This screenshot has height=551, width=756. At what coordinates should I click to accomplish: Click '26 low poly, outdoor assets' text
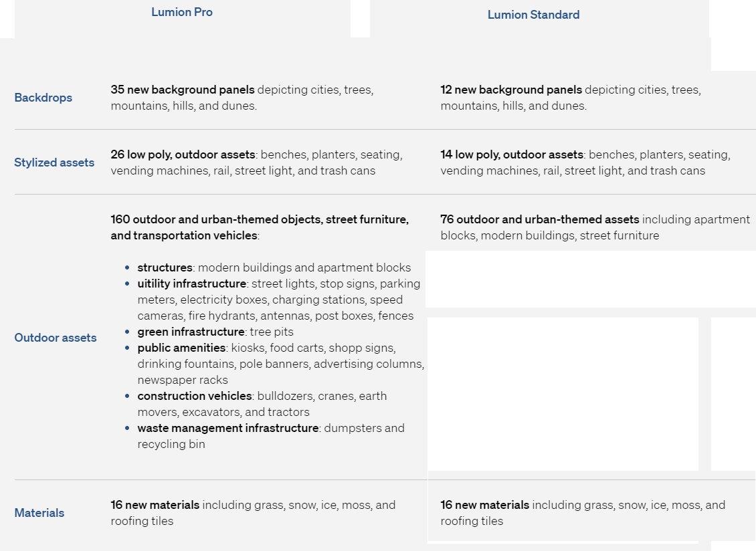pyautogui.click(x=183, y=154)
